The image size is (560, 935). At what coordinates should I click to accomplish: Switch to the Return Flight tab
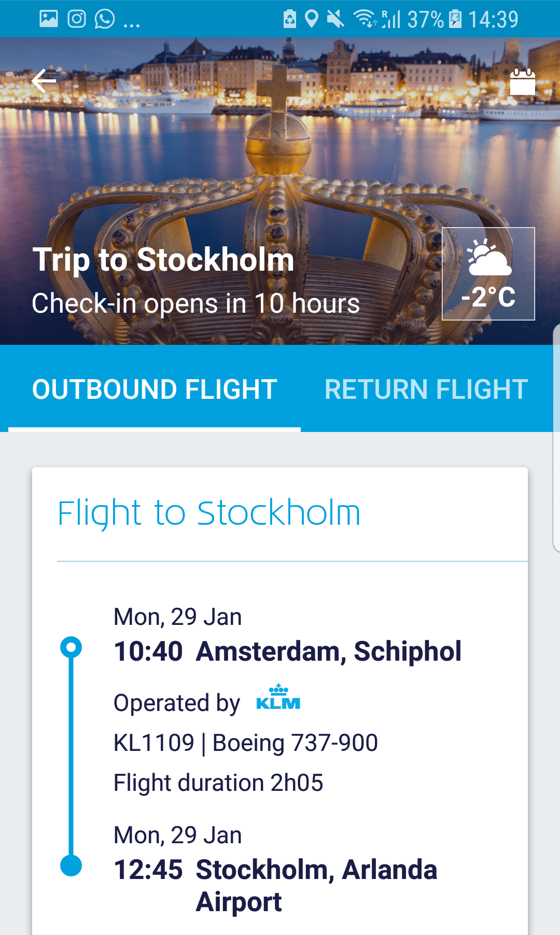click(426, 389)
